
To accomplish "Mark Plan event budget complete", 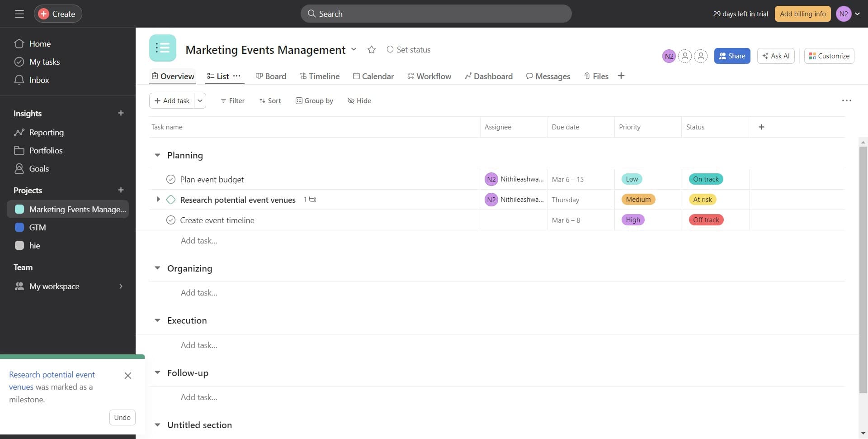I will coord(171,179).
